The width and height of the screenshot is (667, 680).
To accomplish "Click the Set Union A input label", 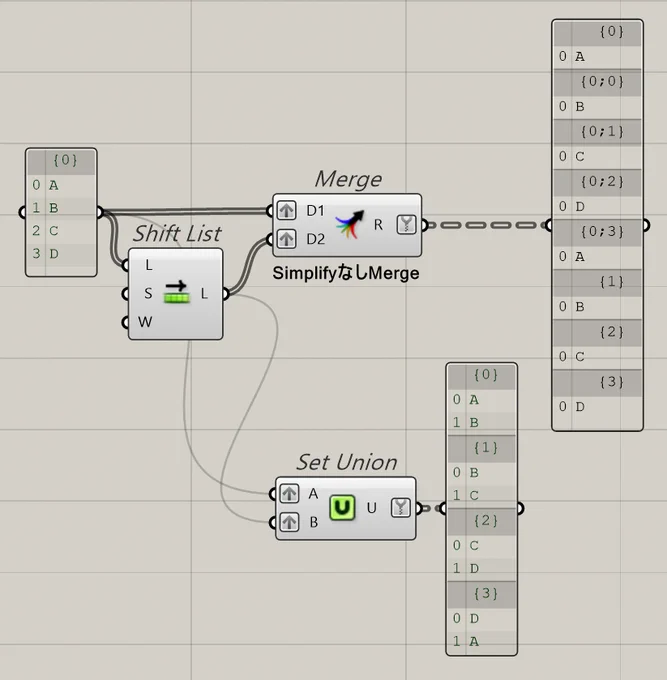I will [313, 494].
